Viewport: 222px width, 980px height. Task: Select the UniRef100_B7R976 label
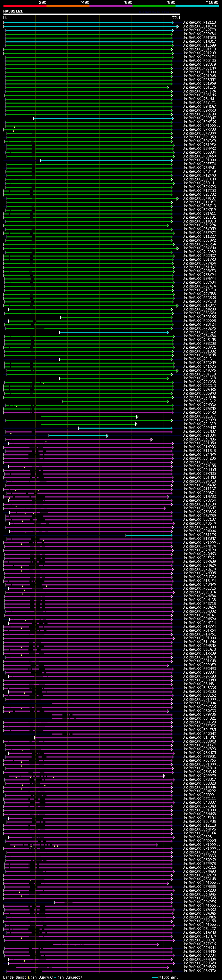(x=199, y=864)
